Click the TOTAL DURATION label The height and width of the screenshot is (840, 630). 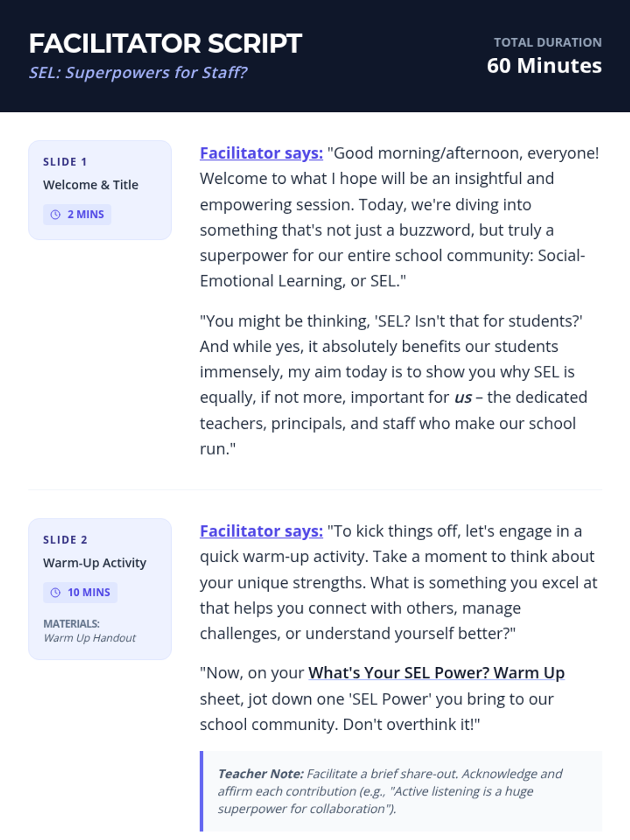(x=548, y=43)
